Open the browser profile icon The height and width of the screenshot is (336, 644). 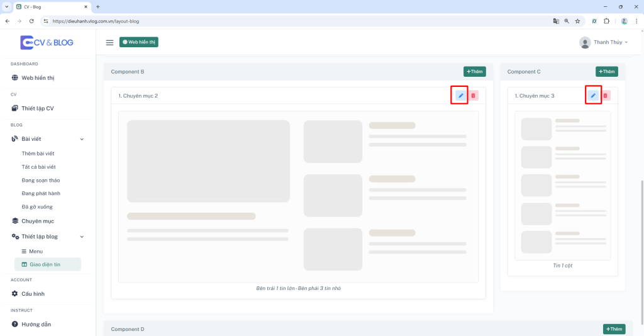click(x=625, y=21)
